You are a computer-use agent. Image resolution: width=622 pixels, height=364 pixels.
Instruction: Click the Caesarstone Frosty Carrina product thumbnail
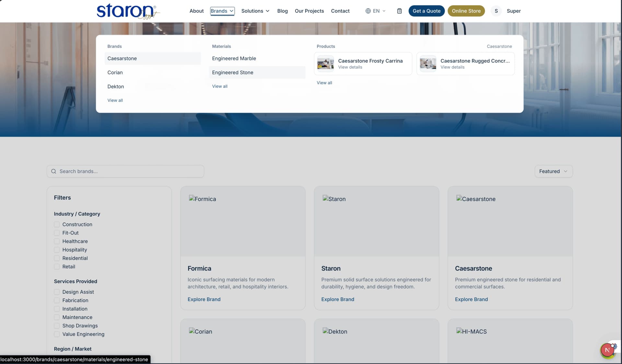[x=326, y=63]
